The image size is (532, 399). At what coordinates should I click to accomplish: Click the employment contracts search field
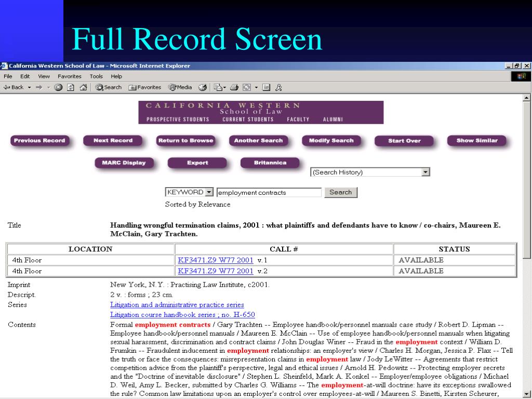(x=269, y=192)
